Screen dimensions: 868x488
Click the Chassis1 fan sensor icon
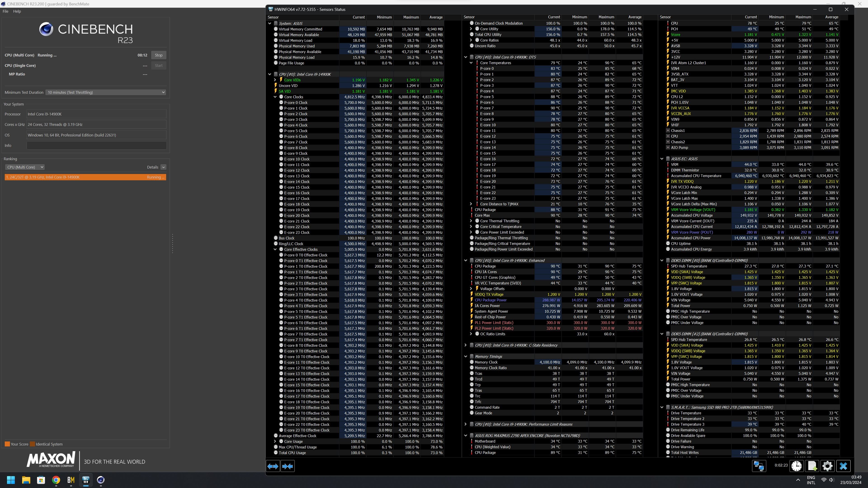pyautogui.click(x=668, y=131)
